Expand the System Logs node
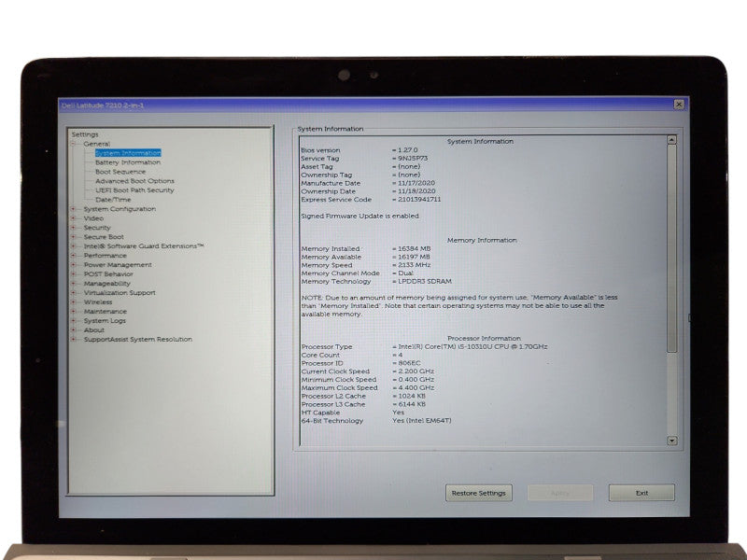This screenshot has height=560, width=747. (x=74, y=321)
